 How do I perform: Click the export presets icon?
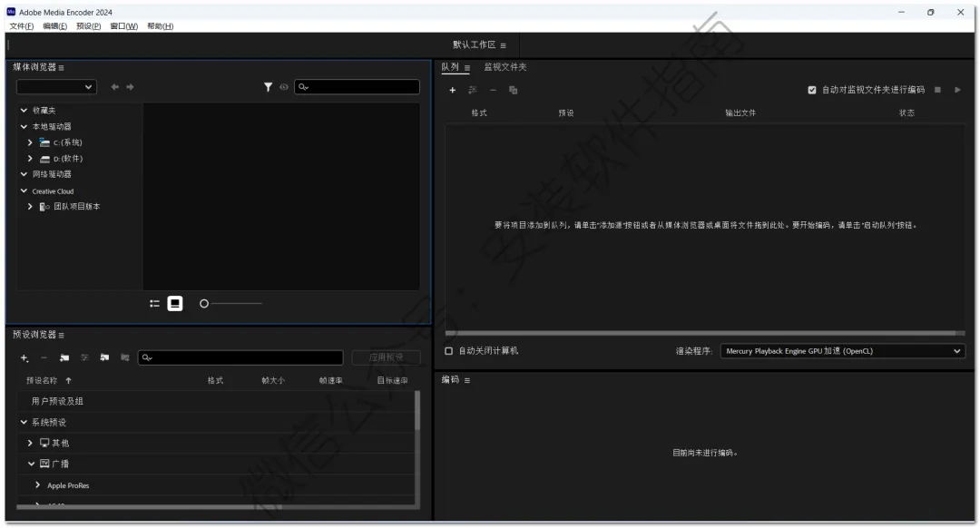point(125,358)
